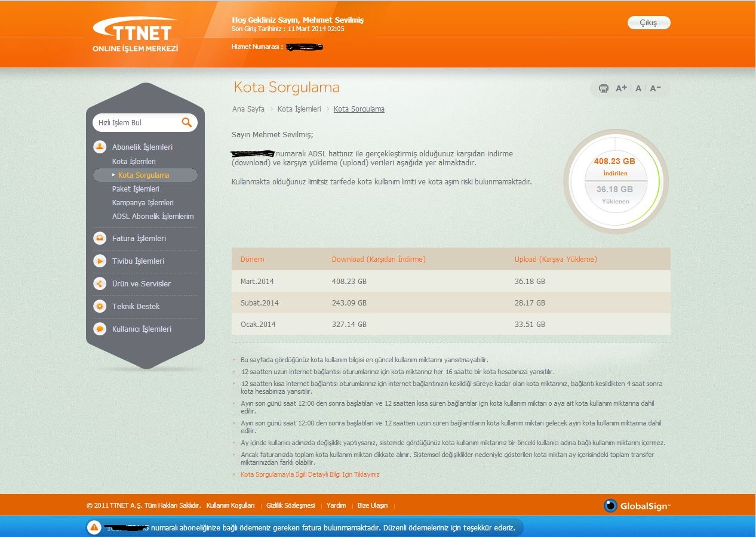Click the Hızlı İşlem Bul search field

pyautogui.click(x=136, y=122)
